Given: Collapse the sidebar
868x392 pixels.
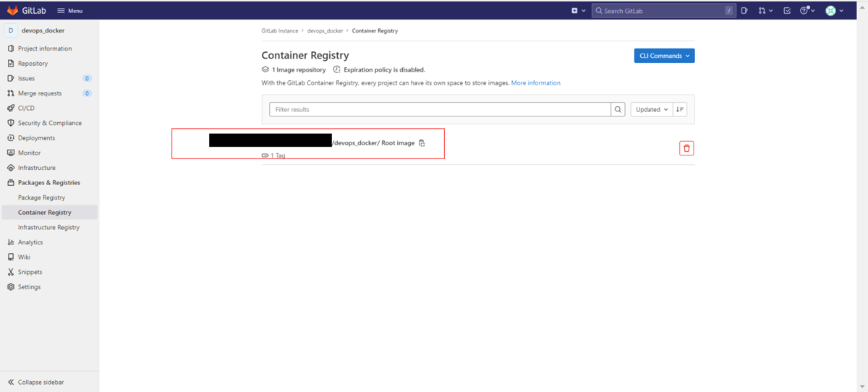Looking at the screenshot, I should (36, 382).
